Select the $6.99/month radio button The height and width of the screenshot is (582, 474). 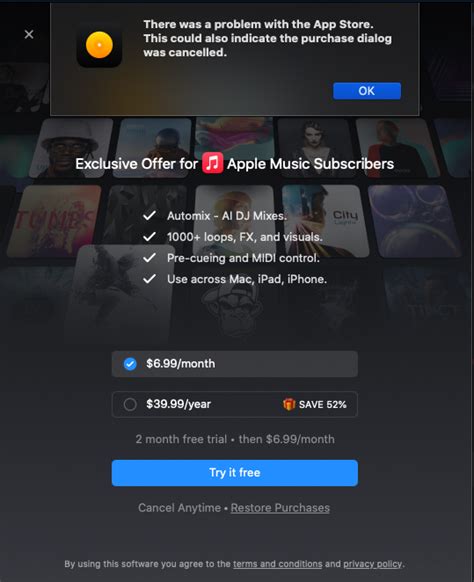tap(130, 364)
